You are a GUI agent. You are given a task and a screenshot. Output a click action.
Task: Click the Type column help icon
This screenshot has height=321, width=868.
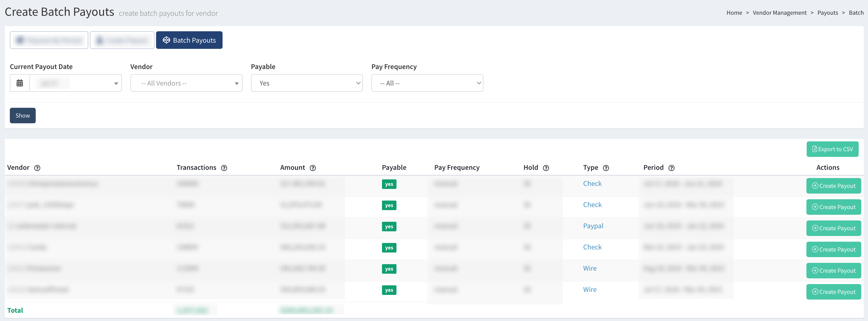(606, 168)
